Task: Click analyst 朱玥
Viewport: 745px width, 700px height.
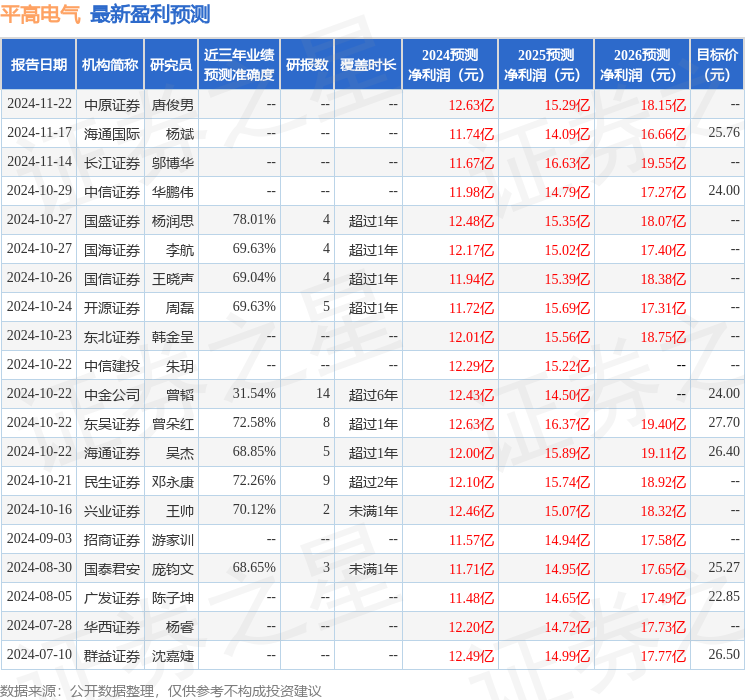Action: [x=180, y=365]
